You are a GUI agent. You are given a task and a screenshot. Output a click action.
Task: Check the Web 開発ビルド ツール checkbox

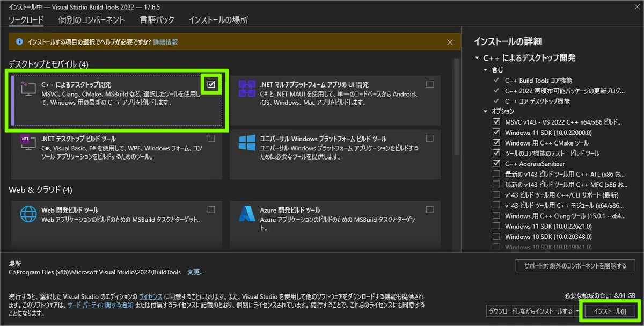[x=211, y=209]
